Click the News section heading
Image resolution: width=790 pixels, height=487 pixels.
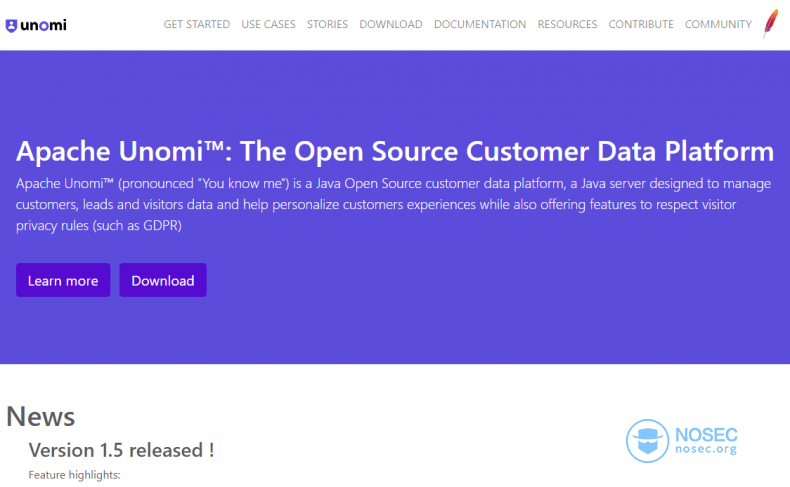(40, 417)
